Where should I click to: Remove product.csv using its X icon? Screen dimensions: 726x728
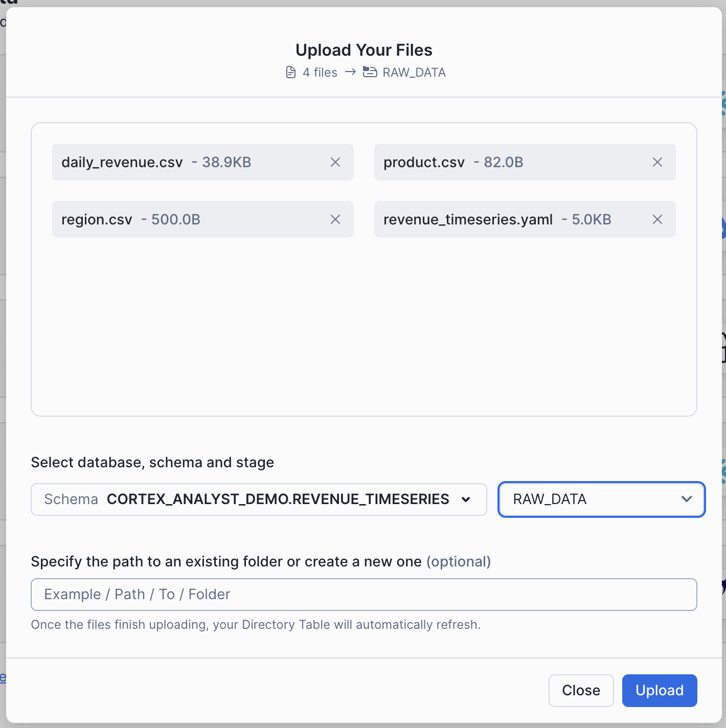pos(657,163)
